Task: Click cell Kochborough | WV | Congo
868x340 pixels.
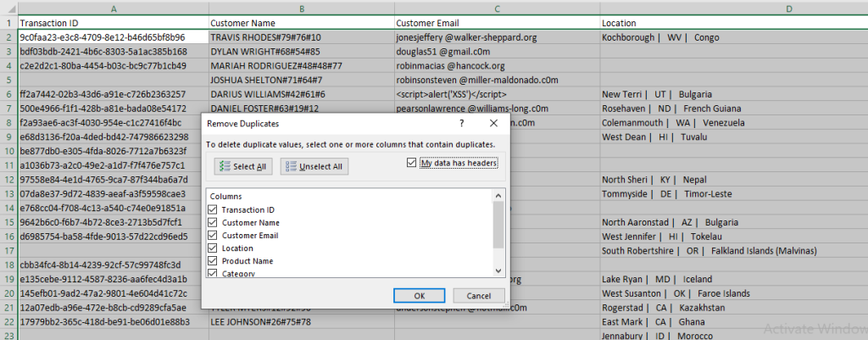Action: pyautogui.click(x=733, y=37)
